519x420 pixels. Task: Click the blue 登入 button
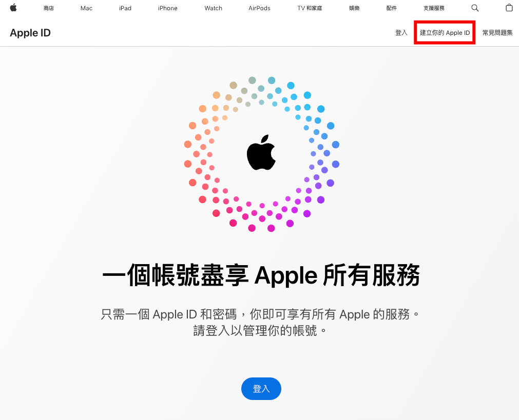[x=261, y=389]
